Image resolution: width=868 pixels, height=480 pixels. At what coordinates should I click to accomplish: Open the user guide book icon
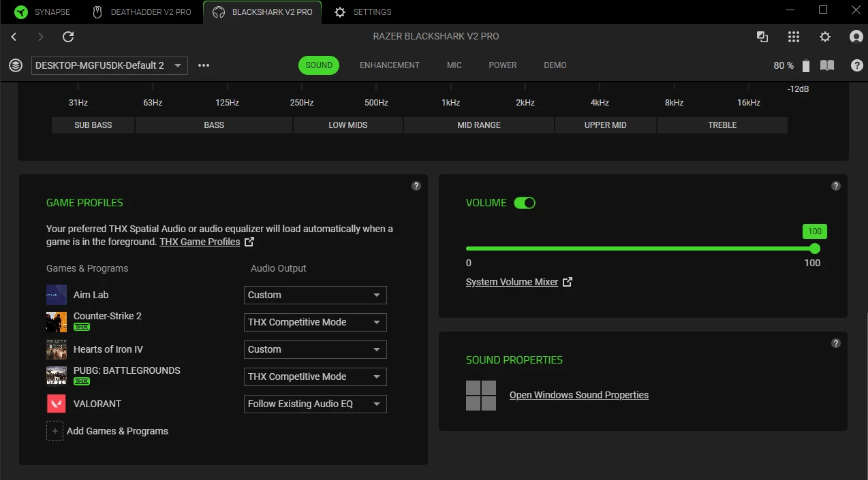click(827, 65)
